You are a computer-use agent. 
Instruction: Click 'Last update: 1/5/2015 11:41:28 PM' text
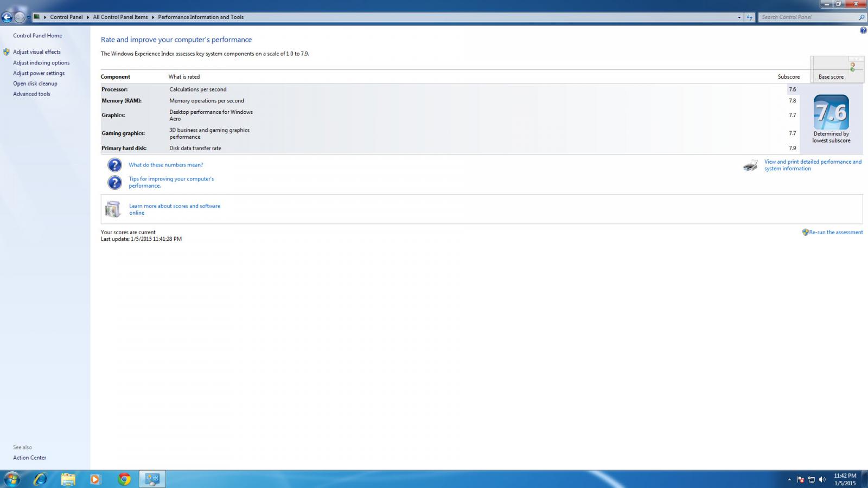click(141, 239)
